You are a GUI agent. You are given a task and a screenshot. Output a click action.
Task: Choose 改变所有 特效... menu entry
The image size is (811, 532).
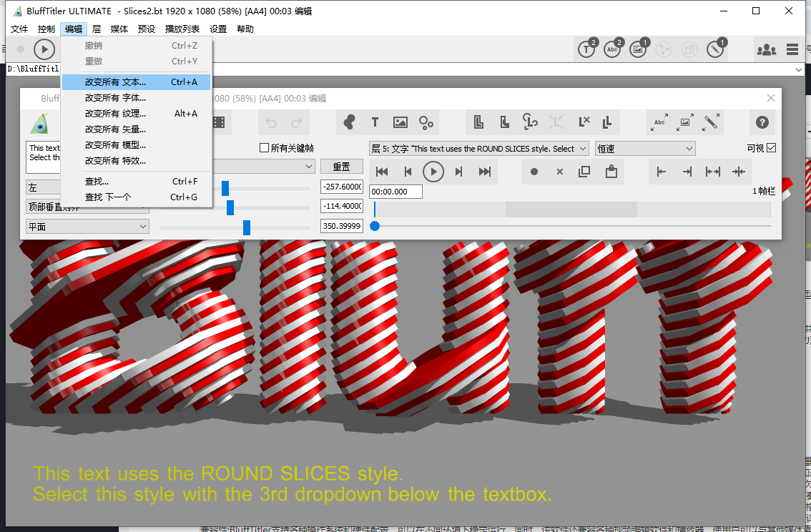pos(136,161)
